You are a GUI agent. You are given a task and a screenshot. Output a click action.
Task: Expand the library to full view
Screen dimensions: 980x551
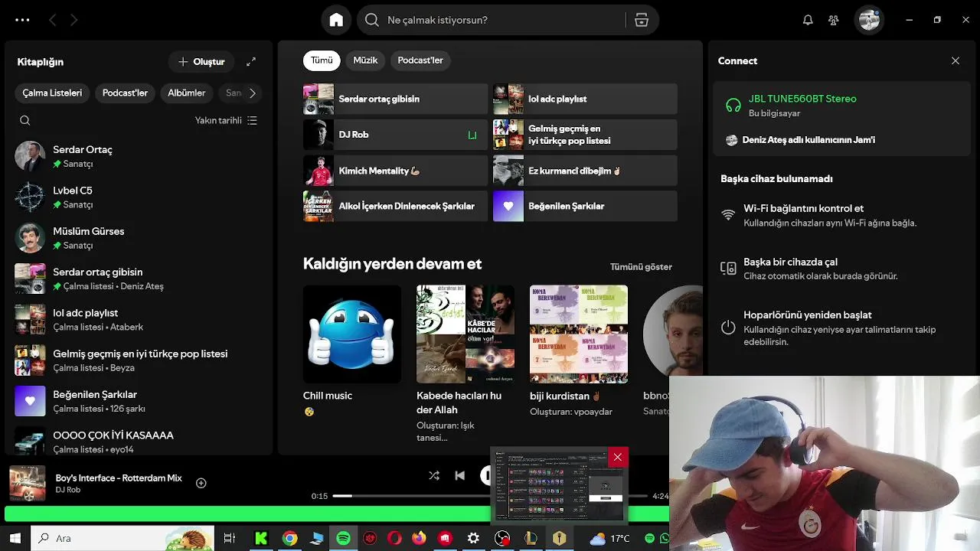[x=251, y=61]
